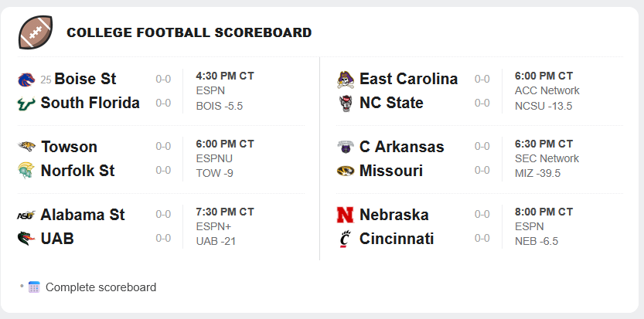Click the Boise St Broncos logo
Screen dimensions: 644x319
[26, 80]
